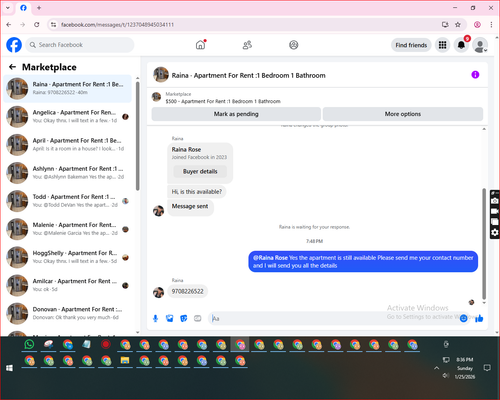Bookmark this page with the star icon
The image size is (500, 400).
pos(458,25)
